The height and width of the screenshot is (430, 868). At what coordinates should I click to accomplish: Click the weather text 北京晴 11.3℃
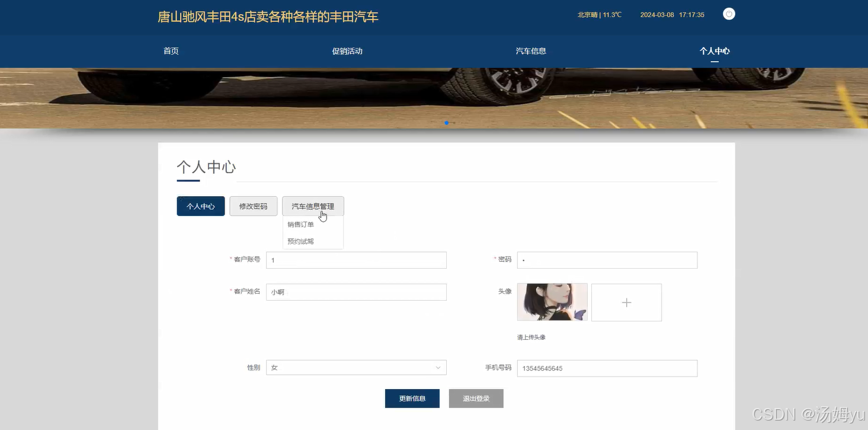[600, 15]
